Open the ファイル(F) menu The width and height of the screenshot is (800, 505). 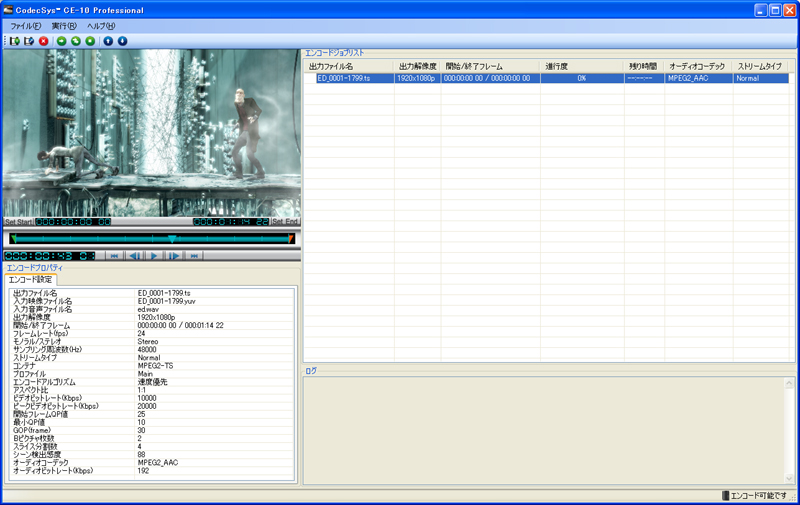(26, 26)
